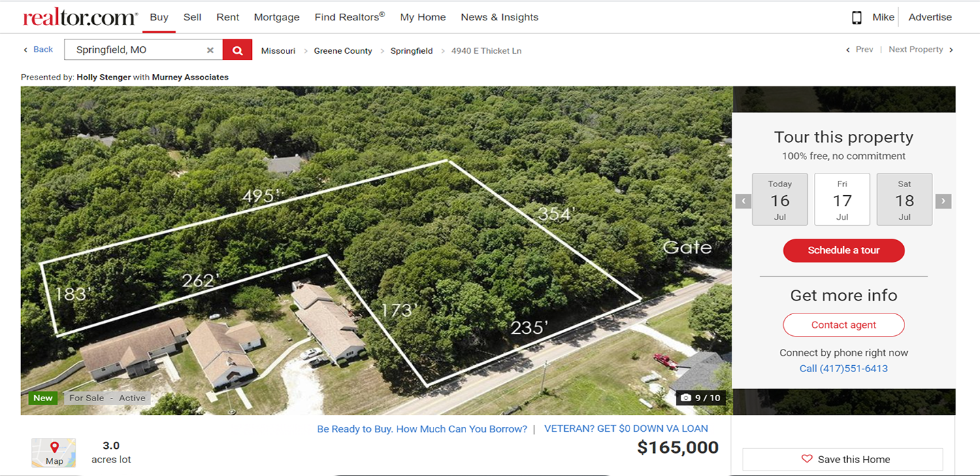This screenshot has width=980, height=476.
Task: Click the Contact agent button
Action: (x=844, y=325)
